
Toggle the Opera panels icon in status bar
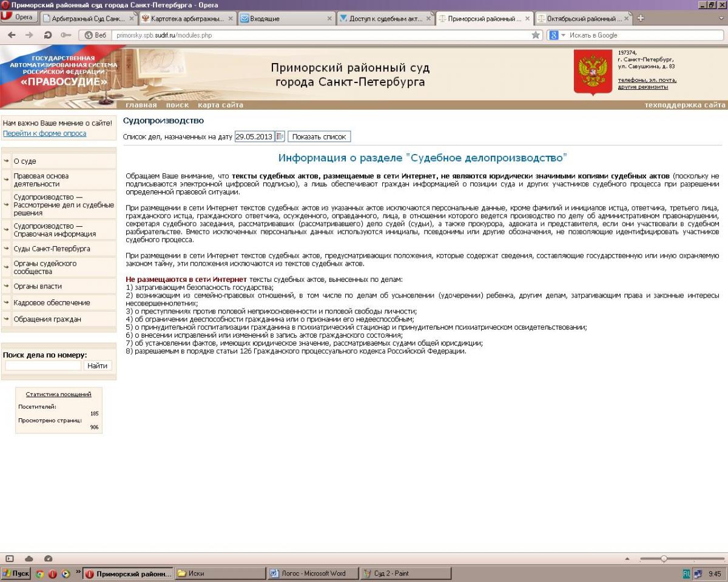(10, 558)
